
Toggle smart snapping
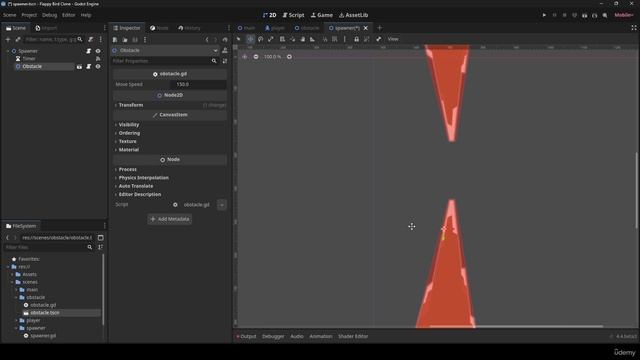pyautogui.click(x=325, y=39)
